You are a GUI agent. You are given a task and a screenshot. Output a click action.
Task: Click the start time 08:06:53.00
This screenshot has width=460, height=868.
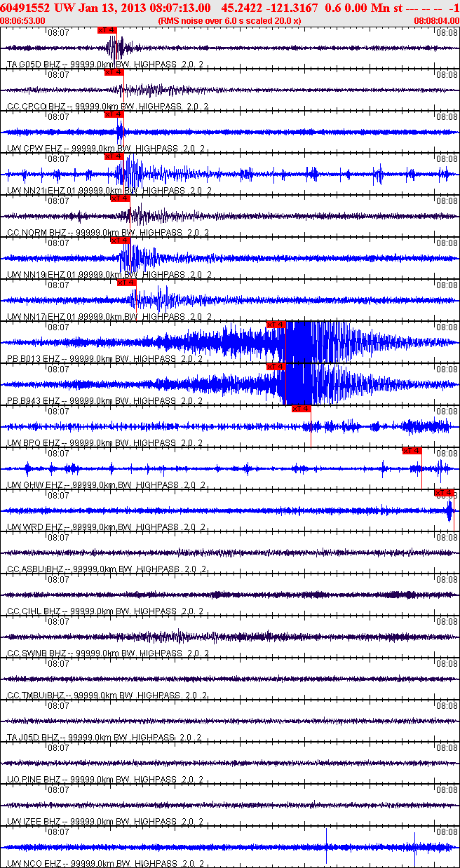tap(23, 21)
